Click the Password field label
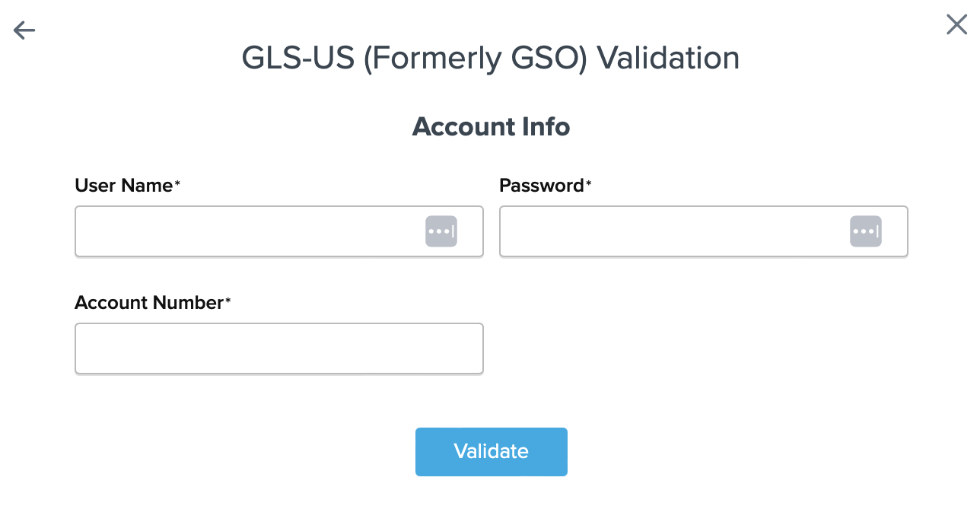This screenshot has height=525, width=980. 541,185
